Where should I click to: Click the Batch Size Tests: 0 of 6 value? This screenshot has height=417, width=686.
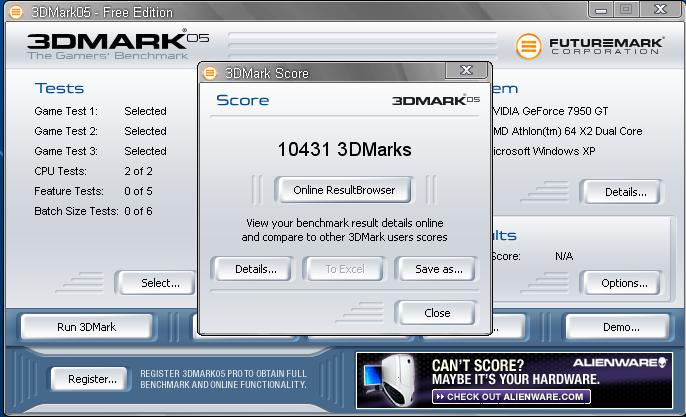point(138,211)
